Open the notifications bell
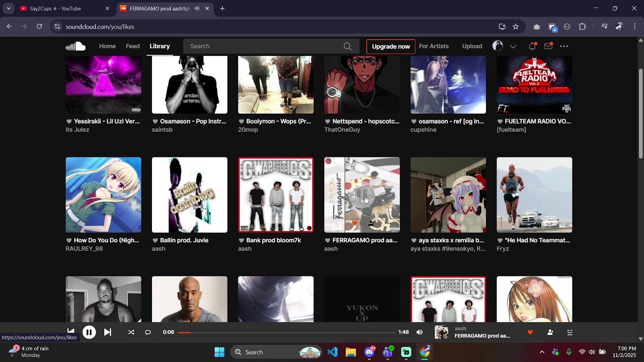Image resolution: width=644 pixels, height=362 pixels. click(532, 46)
